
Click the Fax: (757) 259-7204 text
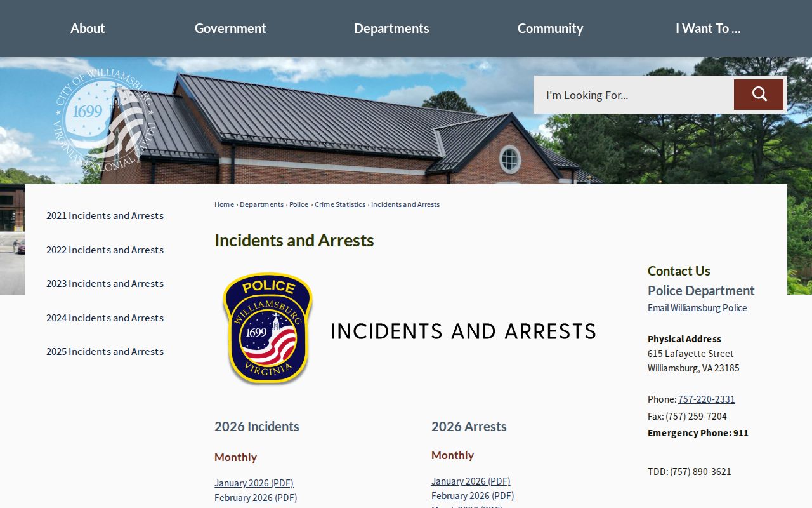(x=687, y=416)
